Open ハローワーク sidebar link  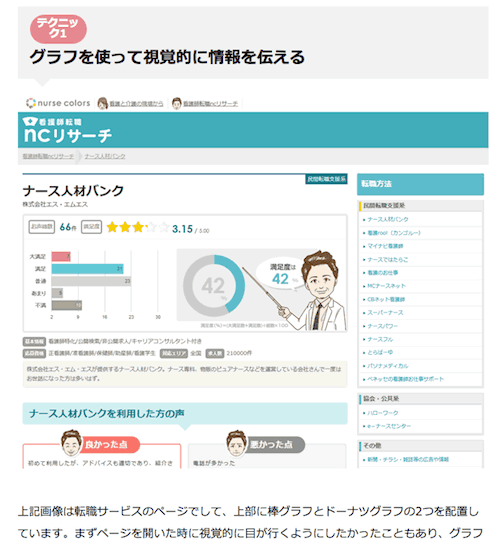click(x=383, y=413)
